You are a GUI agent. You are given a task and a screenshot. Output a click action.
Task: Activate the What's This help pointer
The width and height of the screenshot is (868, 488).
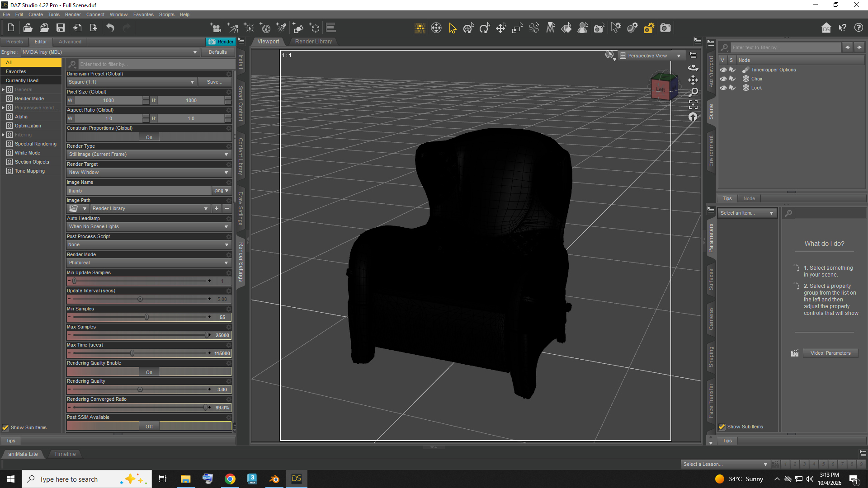[842, 28]
